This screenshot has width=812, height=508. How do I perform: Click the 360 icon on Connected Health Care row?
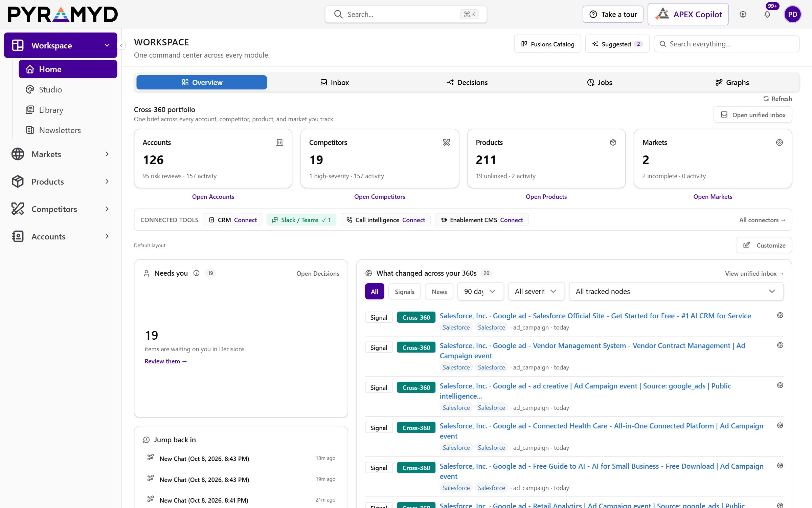pyautogui.click(x=780, y=426)
